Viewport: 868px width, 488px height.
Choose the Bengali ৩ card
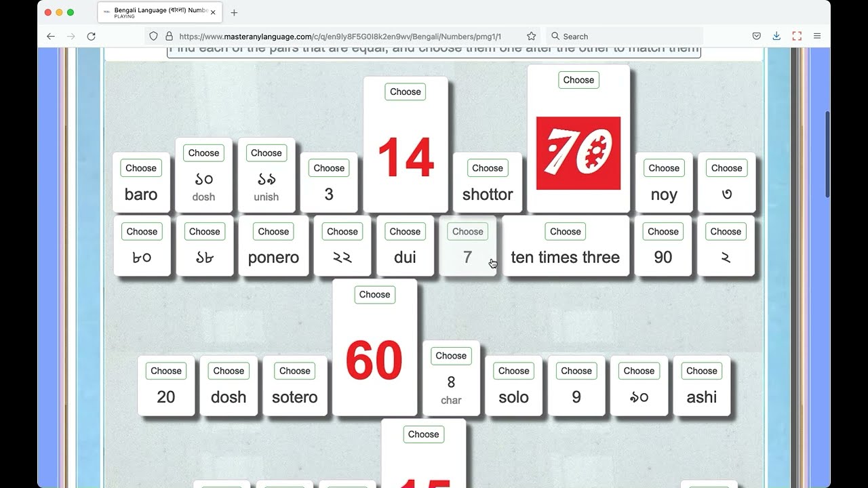point(727,168)
